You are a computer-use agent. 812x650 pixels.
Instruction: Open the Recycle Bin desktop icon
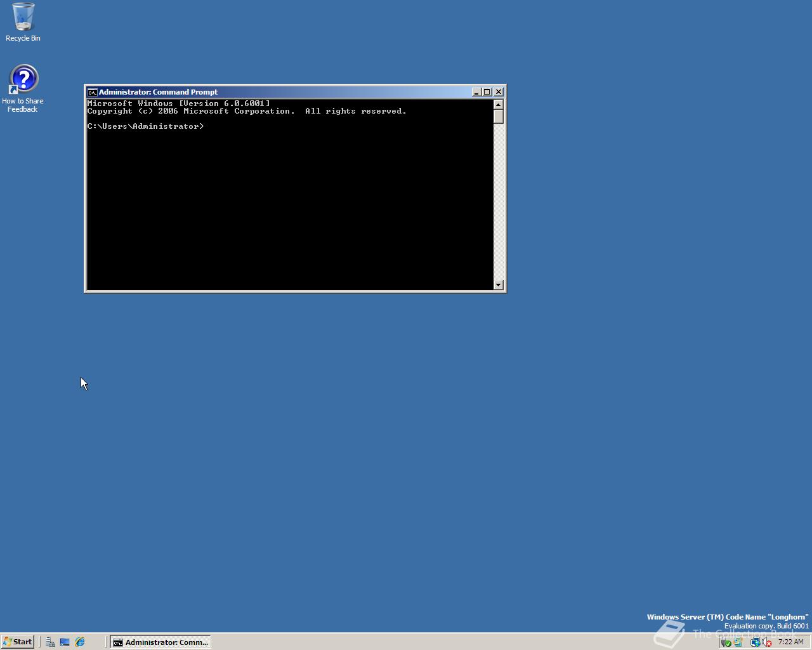[23, 22]
